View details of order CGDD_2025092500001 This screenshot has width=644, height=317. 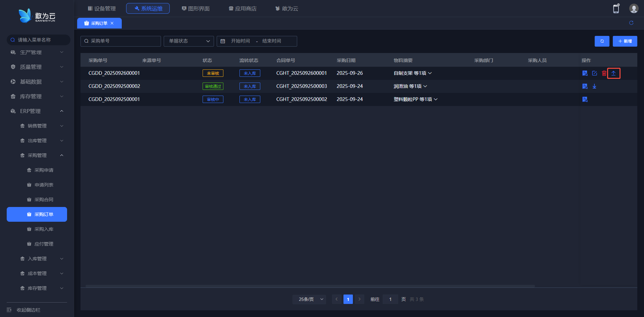pyautogui.click(x=585, y=99)
